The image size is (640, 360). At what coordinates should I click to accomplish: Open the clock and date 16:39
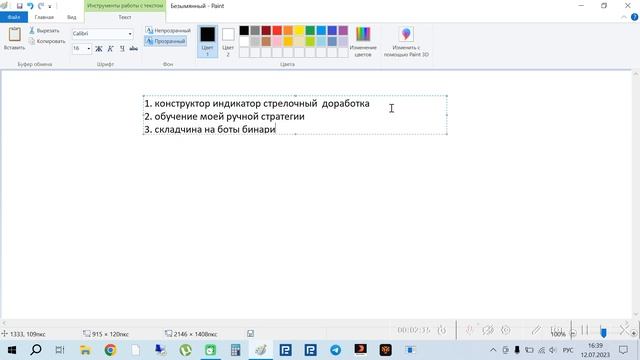coord(595,350)
